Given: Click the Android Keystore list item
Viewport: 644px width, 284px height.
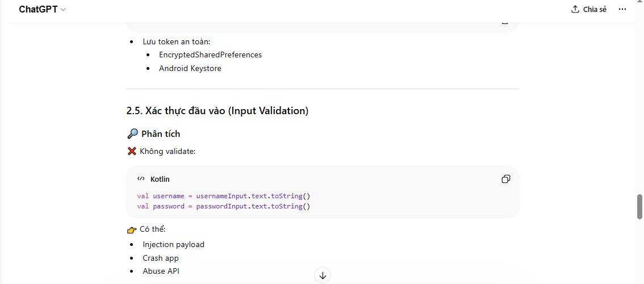Looking at the screenshot, I should coord(190,69).
